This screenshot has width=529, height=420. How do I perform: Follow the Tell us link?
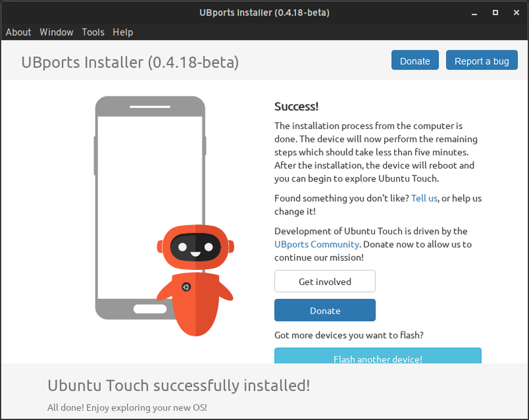pyautogui.click(x=424, y=198)
